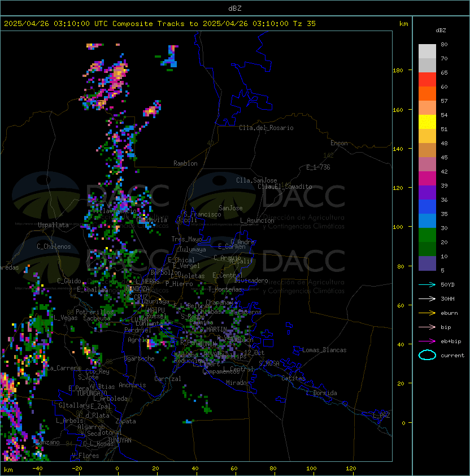Screen dimensions: 470x476
Task: Click the 'Mirador' map label
Action: coord(238,383)
